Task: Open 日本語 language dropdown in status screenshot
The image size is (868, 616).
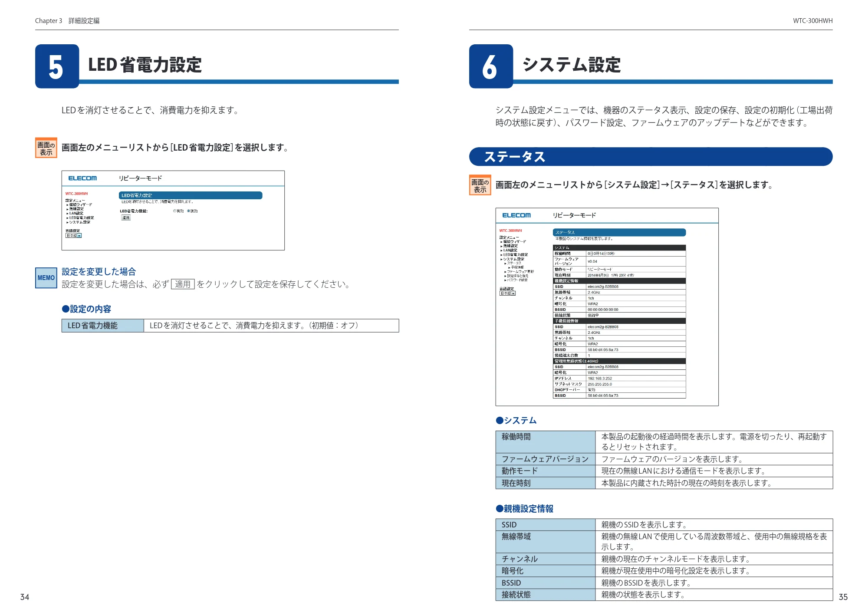Action: [x=508, y=293]
